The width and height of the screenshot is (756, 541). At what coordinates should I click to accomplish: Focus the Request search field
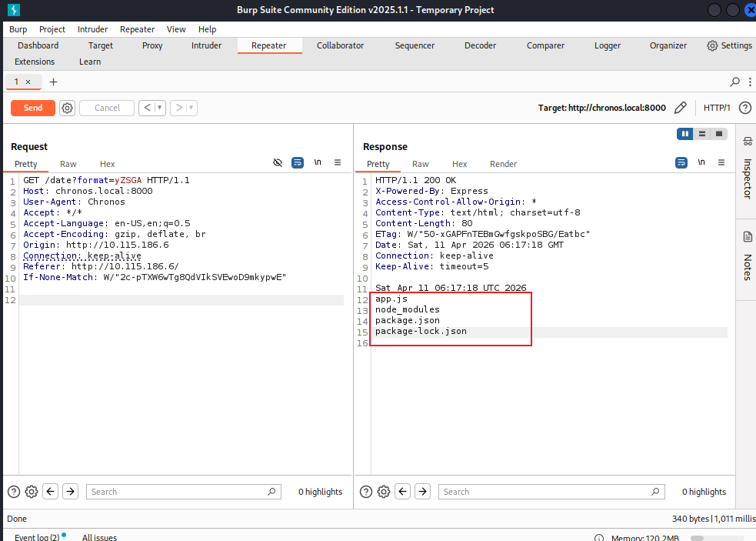pos(183,492)
